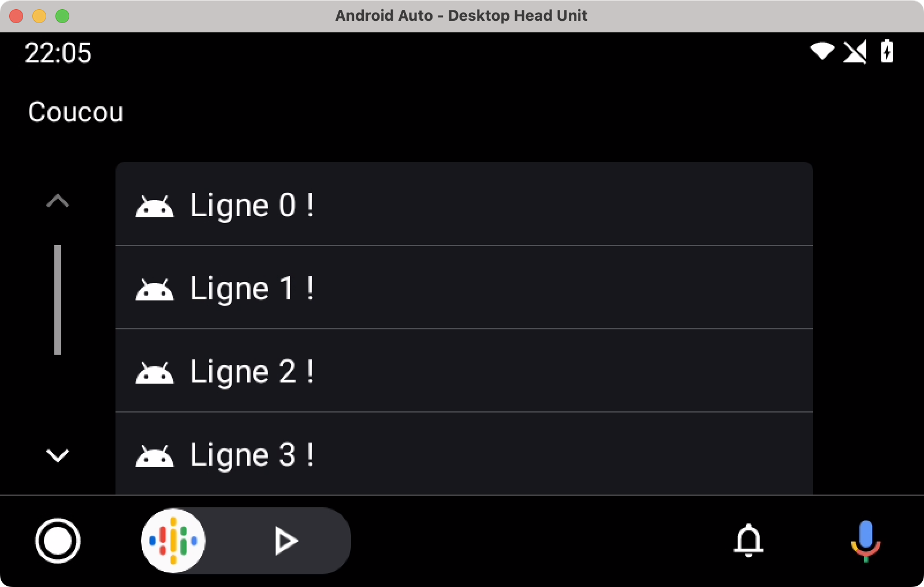
Task: Click the Android icon beside Ligne 2
Action: pos(154,373)
